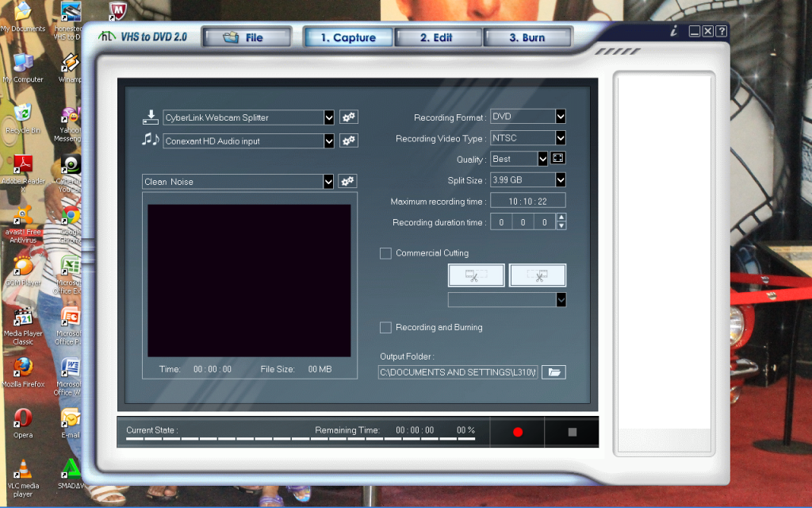Start recording with the red record button
The width and height of the screenshot is (812, 508).
click(517, 432)
